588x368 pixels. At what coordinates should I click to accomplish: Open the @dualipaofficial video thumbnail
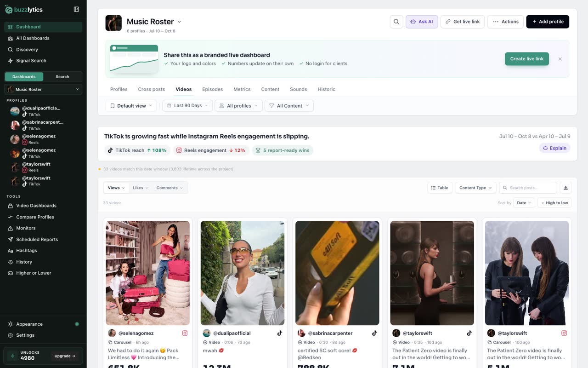[243, 273]
